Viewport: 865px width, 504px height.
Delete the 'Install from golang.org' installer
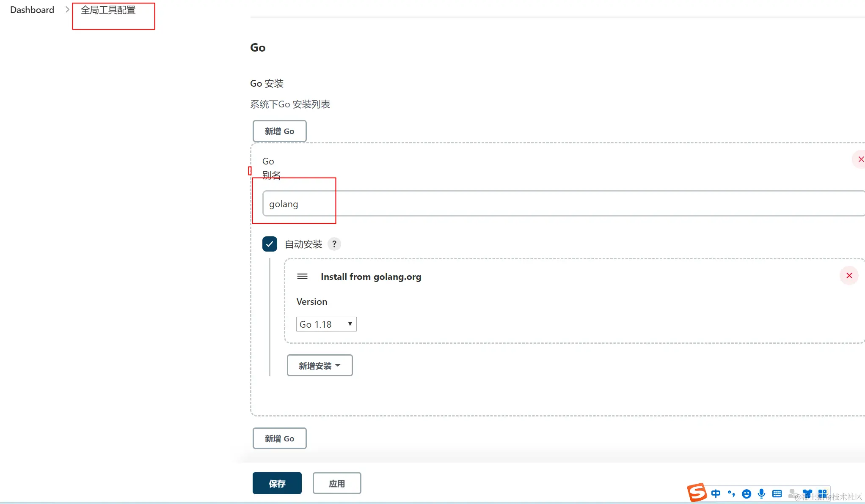849,276
